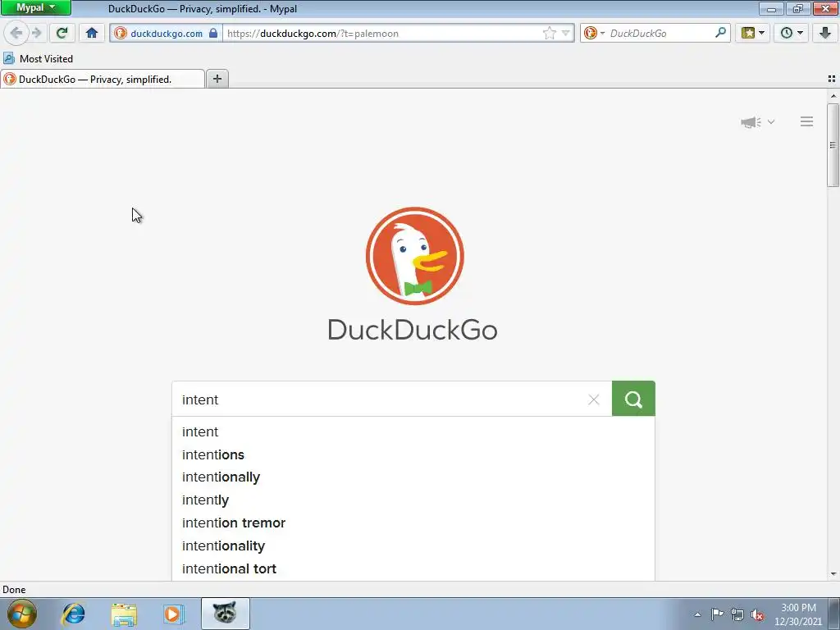Image resolution: width=840 pixels, height=630 pixels.
Task: Select the DuckDuckGo — Privacy, simplified tab
Action: [102, 80]
